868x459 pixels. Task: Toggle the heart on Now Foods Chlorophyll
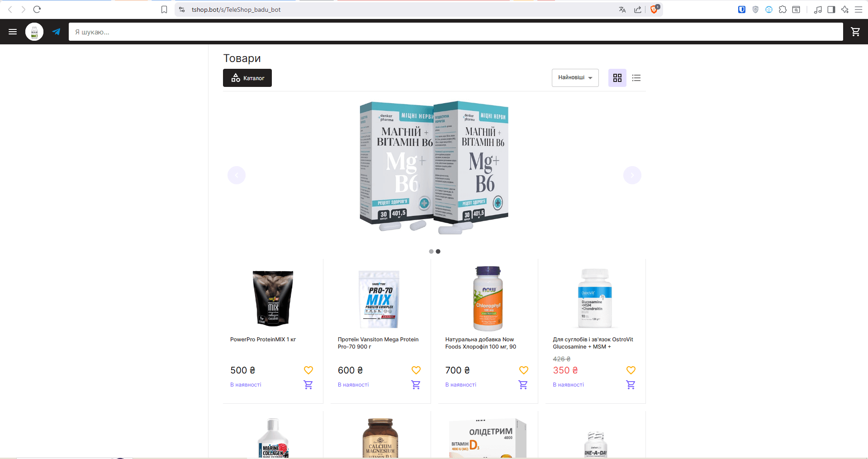(524, 370)
